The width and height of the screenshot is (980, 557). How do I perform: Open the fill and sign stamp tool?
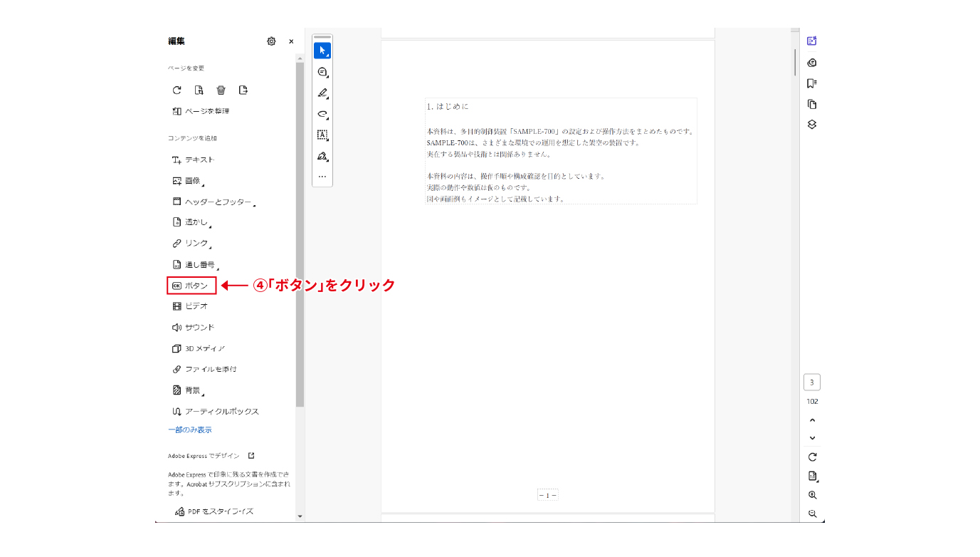(x=322, y=156)
